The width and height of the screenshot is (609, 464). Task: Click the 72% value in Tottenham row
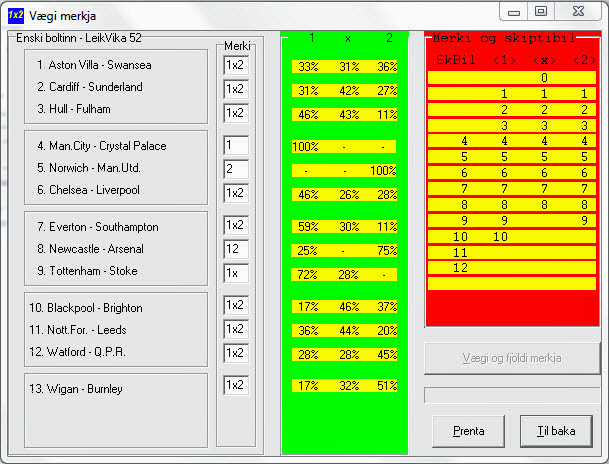click(x=307, y=275)
